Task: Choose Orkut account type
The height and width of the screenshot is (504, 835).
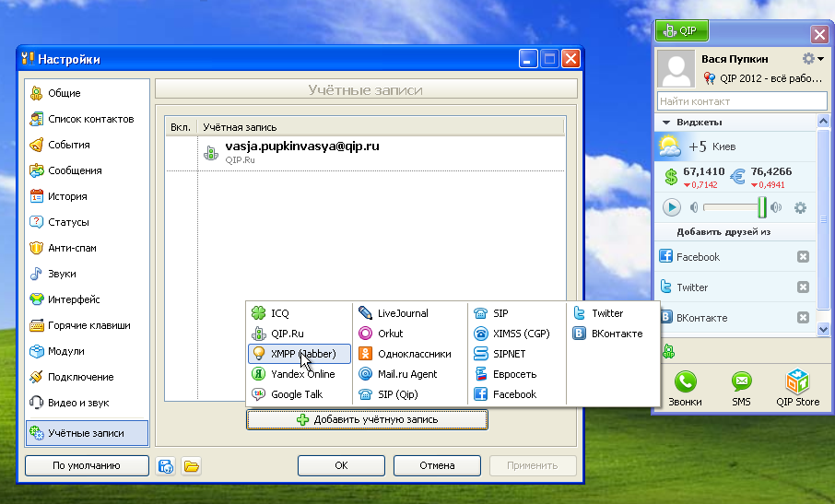Action: click(410, 334)
